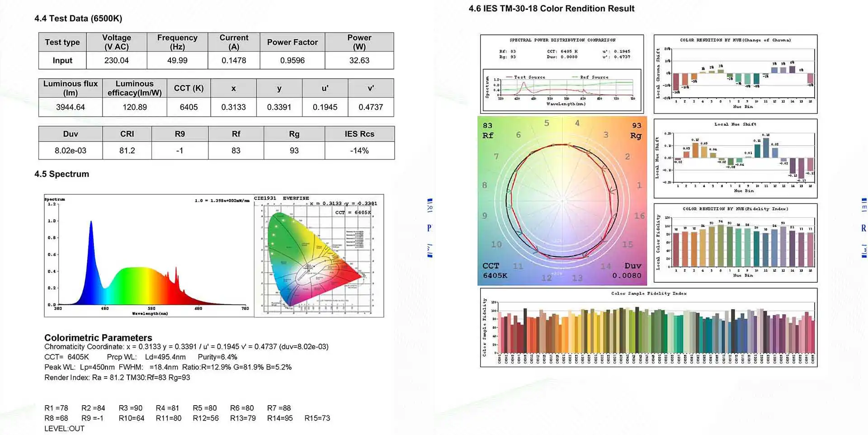Click the Local Hue Shift bar chart
Screen dimensions: 868x435
(x=736, y=158)
